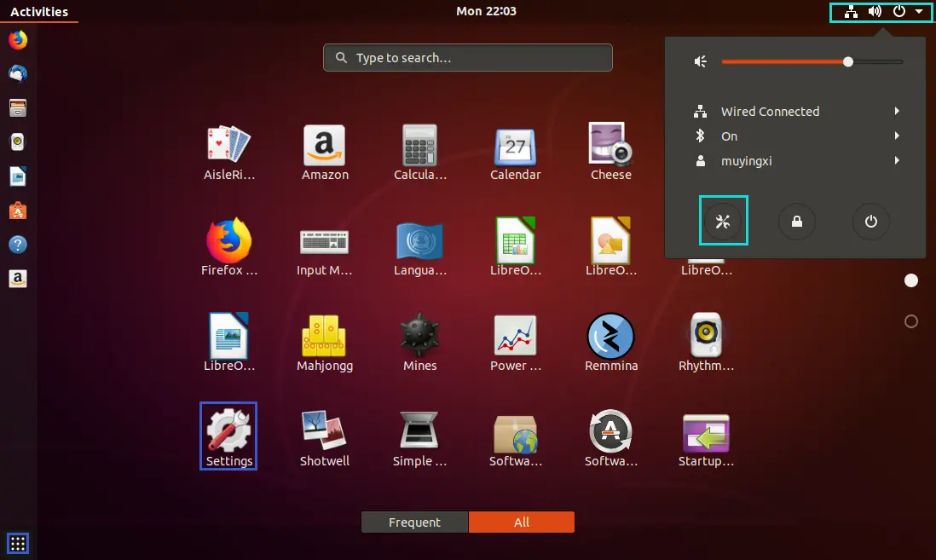Screen dimensions: 936x560
Task: Select the All applications tab
Action: (522, 522)
